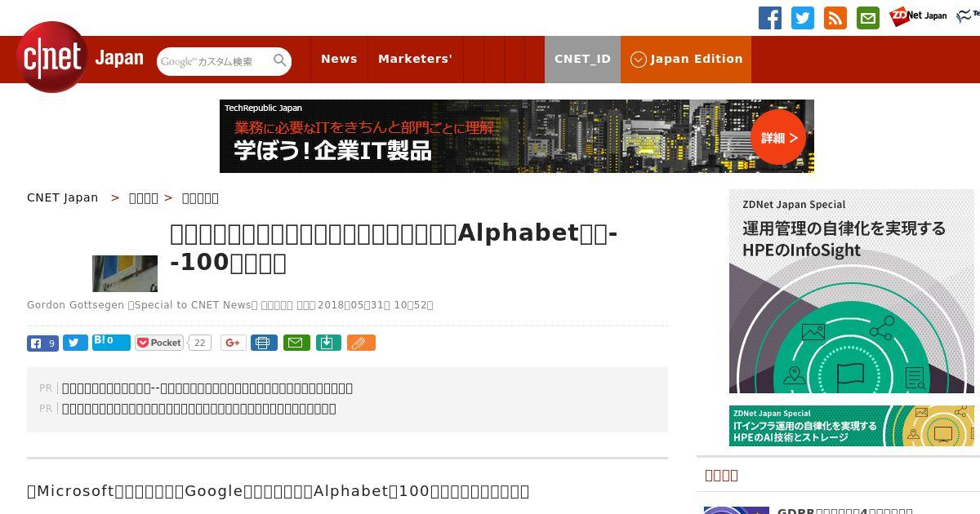The image size is (980, 514).
Task: Open the first PR sponsored link
Action: (207, 388)
